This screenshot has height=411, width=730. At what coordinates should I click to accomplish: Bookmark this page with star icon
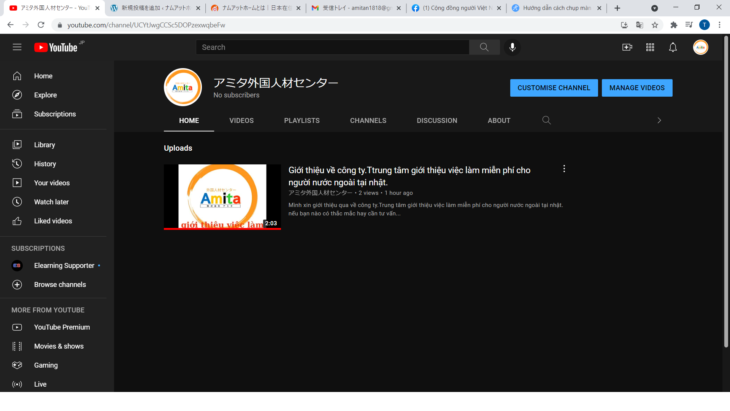pos(655,25)
